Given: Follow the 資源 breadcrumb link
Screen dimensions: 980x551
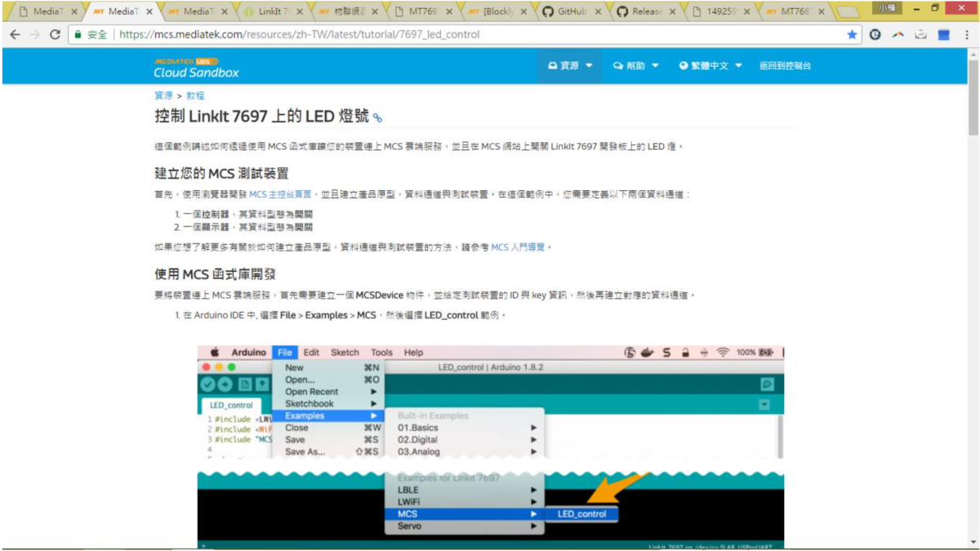Looking at the screenshot, I should [163, 96].
